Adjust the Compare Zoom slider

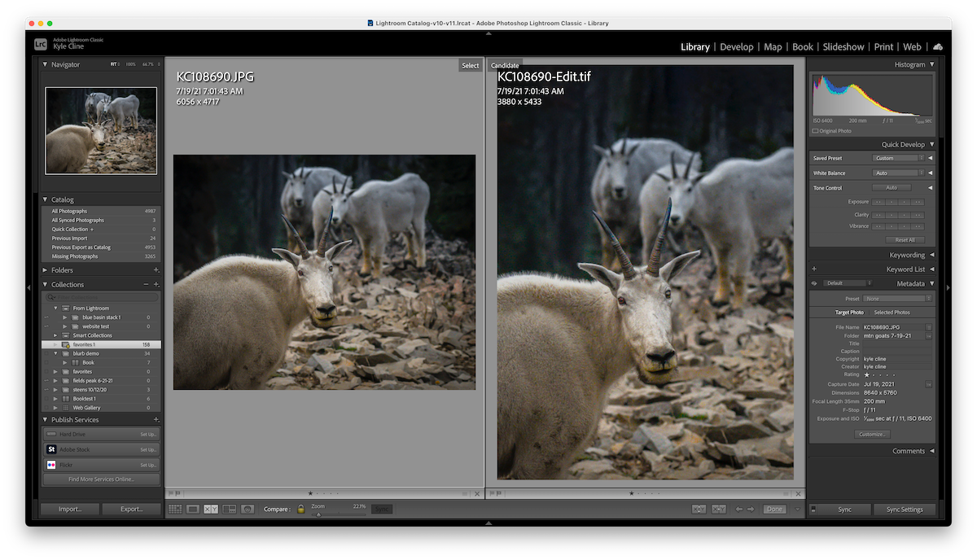(x=318, y=514)
